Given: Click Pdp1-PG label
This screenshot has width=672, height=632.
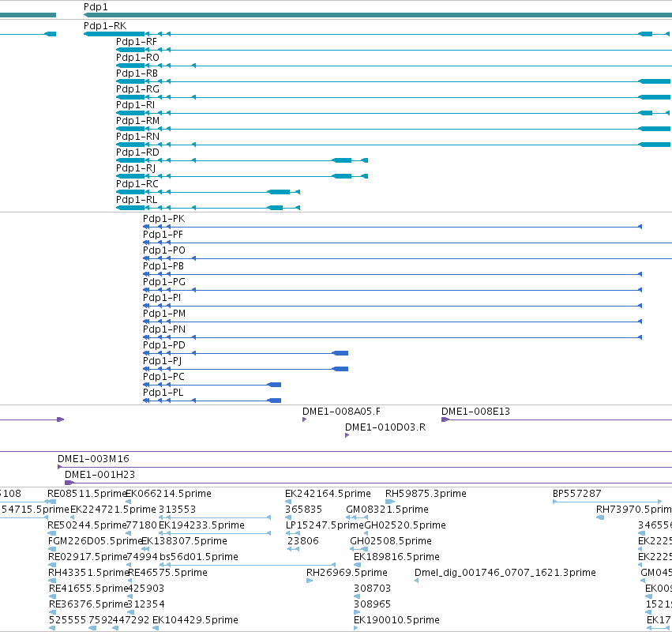Looking at the screenshot, I should coord(164,282).
